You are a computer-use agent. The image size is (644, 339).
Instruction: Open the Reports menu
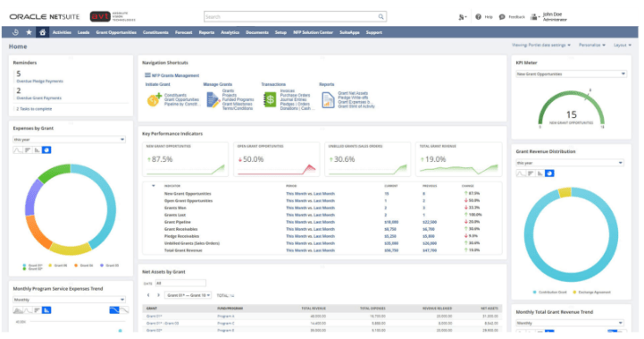pyautogui.click(x=206, y=32)
